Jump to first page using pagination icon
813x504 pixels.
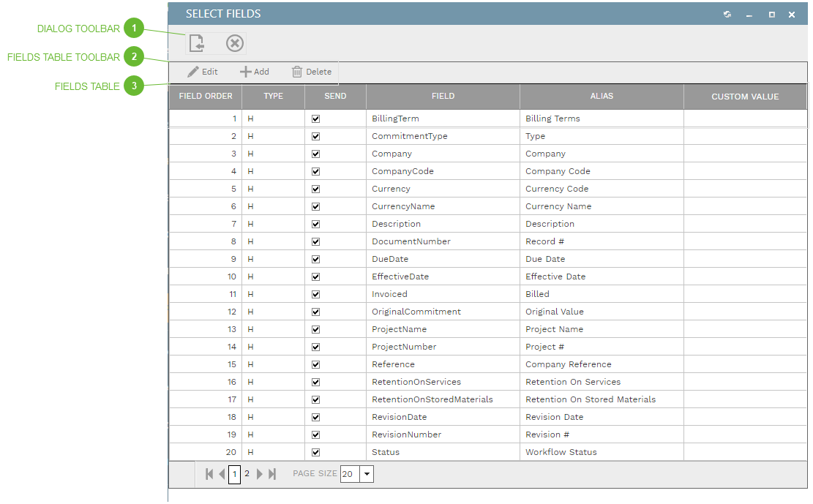pos(209,473)
